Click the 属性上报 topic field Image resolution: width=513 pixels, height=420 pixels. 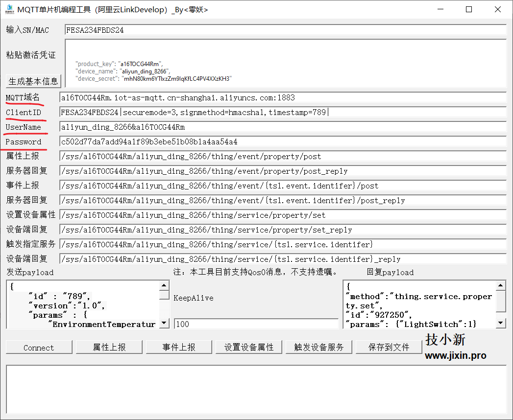[x=283, y=157]
